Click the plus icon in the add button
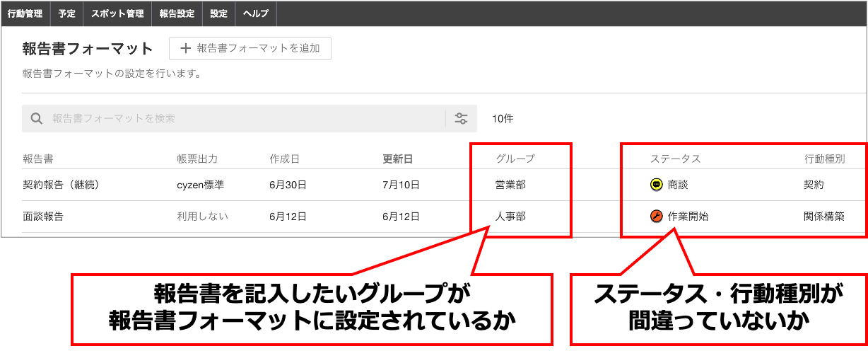The width and height of the screenshot is (868, 351). 186,48
